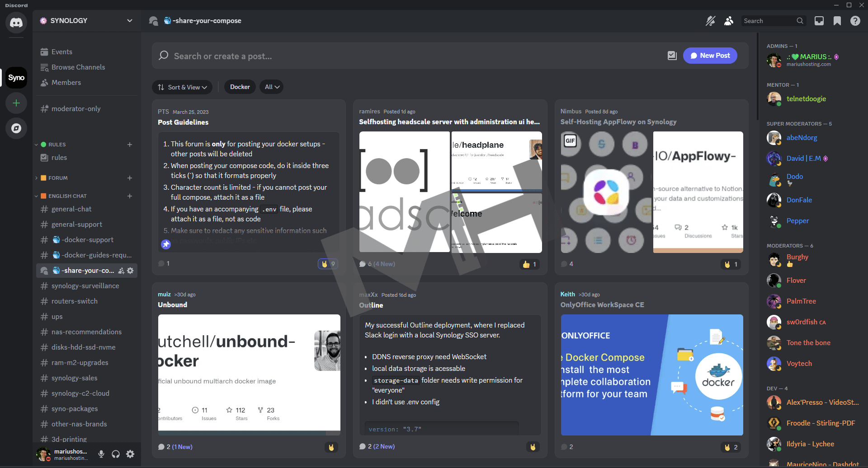Toggle reaction on OnlyOffice WorkSpace CE post

731,447
